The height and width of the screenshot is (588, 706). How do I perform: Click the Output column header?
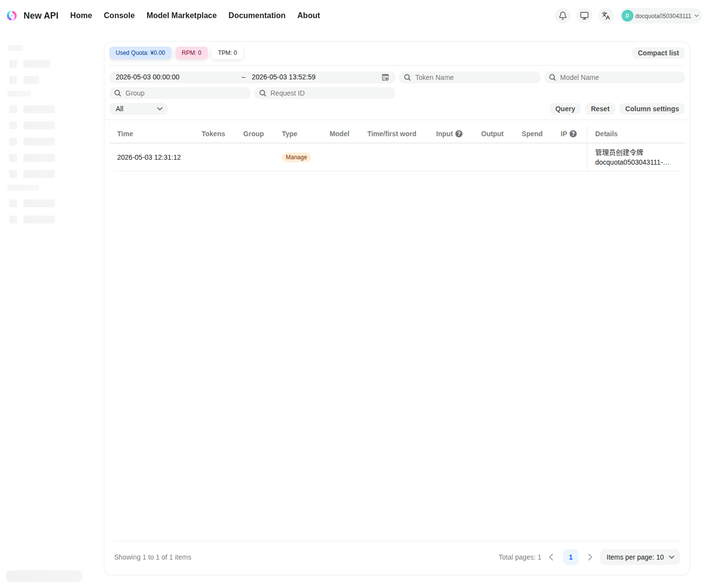[x=492, y=134]
